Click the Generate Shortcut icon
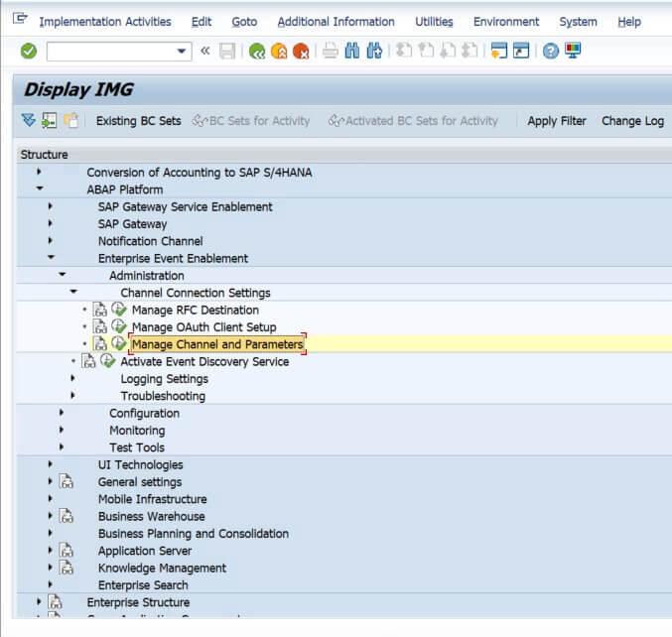672x637 pixels. coord(521,51)
